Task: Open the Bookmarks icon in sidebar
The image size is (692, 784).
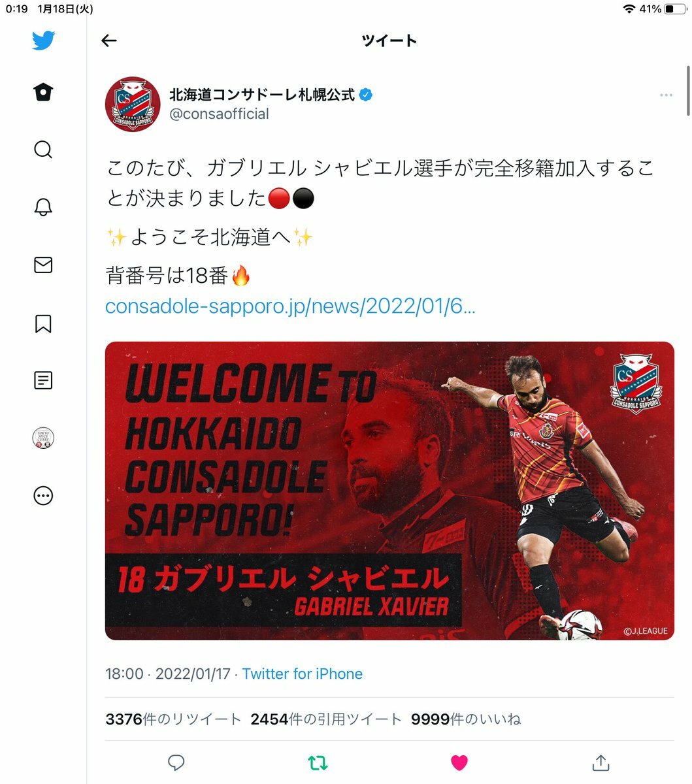Action: click(43, 323)
